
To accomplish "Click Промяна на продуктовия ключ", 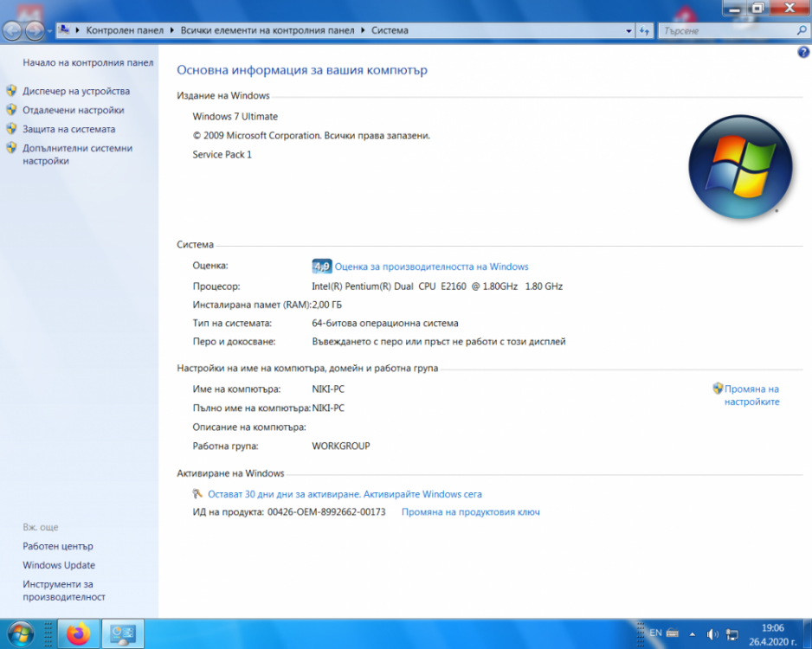I will (471, 512).
